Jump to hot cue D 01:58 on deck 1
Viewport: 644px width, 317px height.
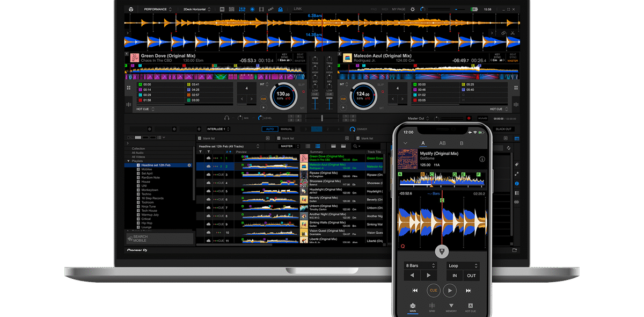click(x=161, y=100)
